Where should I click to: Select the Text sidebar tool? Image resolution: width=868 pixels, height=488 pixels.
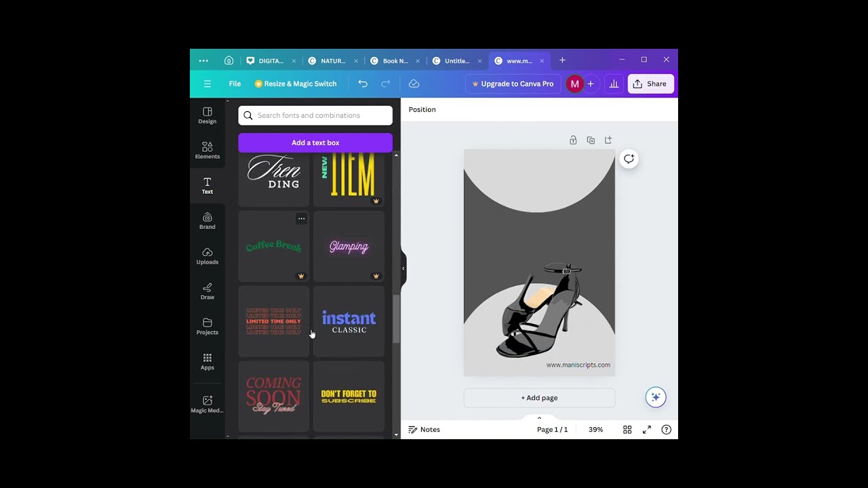tap(208, 186)
